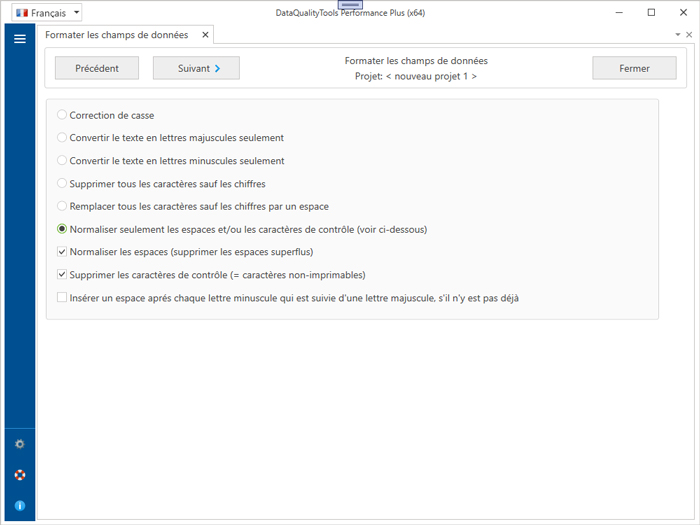Select 'Convertir le texte en lettres majuscules seulement'
Viewport: 700px width, 525px height.
62,138
